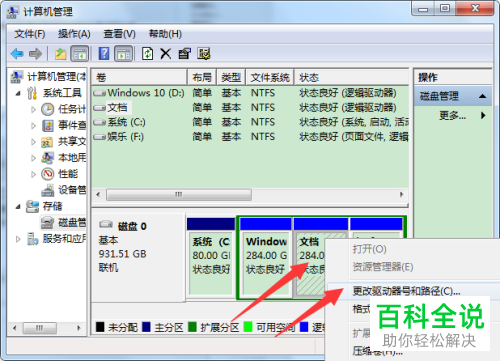Click the 磁盘 0 disk label

(x=132, y=226)
